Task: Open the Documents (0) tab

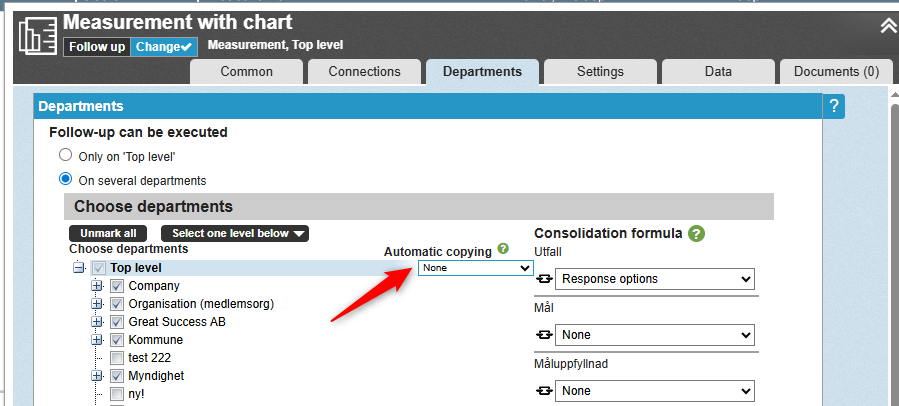Action: (x=836, y=71)
